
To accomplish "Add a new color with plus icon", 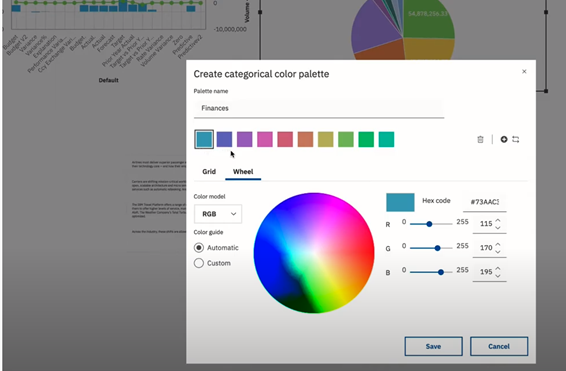I will point(504,139).
